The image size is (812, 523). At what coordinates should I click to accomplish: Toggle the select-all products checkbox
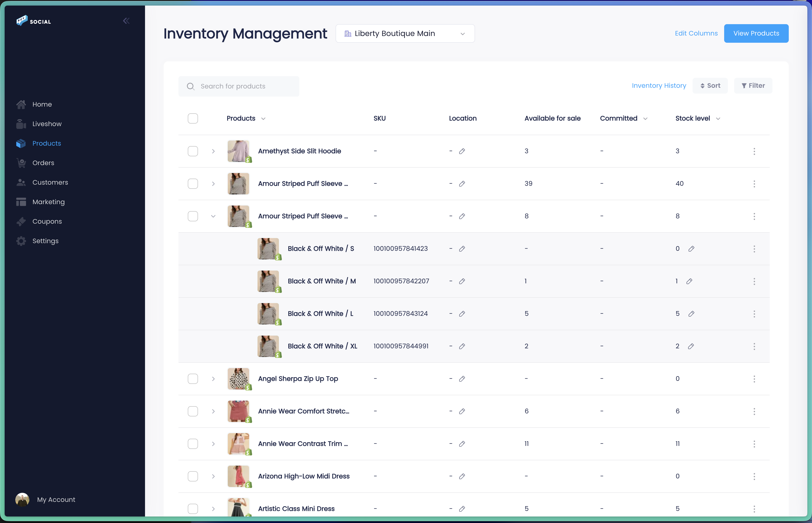tap(193, 118)
